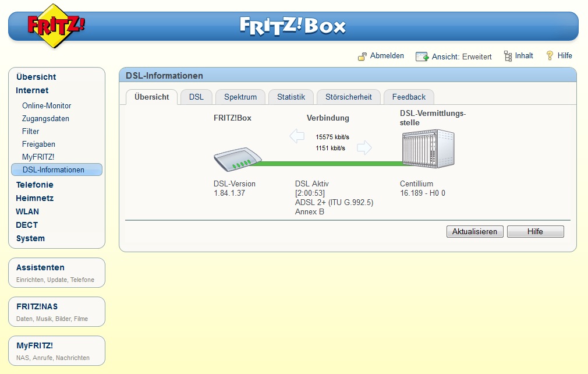This screenshot has height=374, width=588.
Task: Click the Aktualisieren button
Action: point(474,231)
